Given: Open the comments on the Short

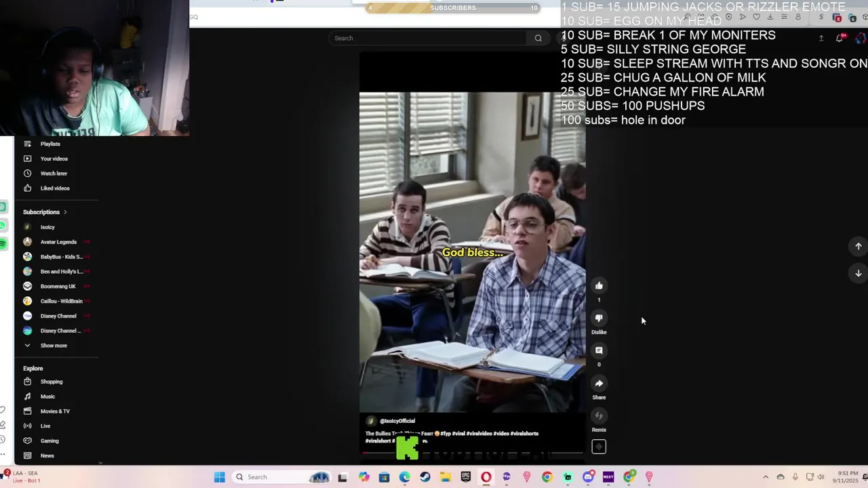Looking at the screenshot, I should point(599,350).
